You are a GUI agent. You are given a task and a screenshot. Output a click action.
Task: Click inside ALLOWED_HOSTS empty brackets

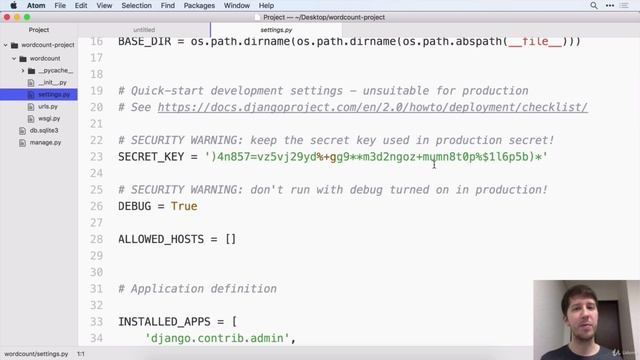click(231, 239)
